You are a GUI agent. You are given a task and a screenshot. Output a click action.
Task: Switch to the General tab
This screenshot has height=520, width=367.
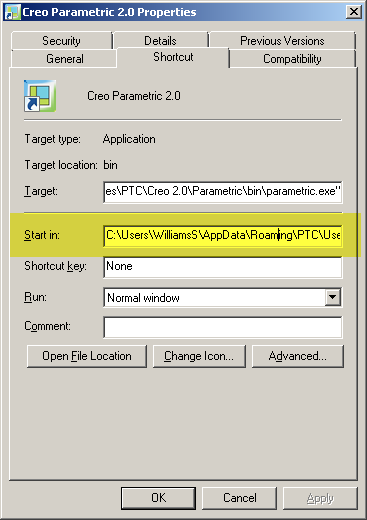pos(64,59)
